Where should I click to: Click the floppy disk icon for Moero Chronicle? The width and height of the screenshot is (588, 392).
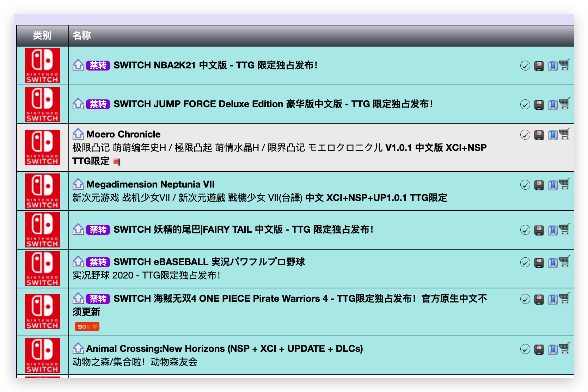(x=539, y=135)
